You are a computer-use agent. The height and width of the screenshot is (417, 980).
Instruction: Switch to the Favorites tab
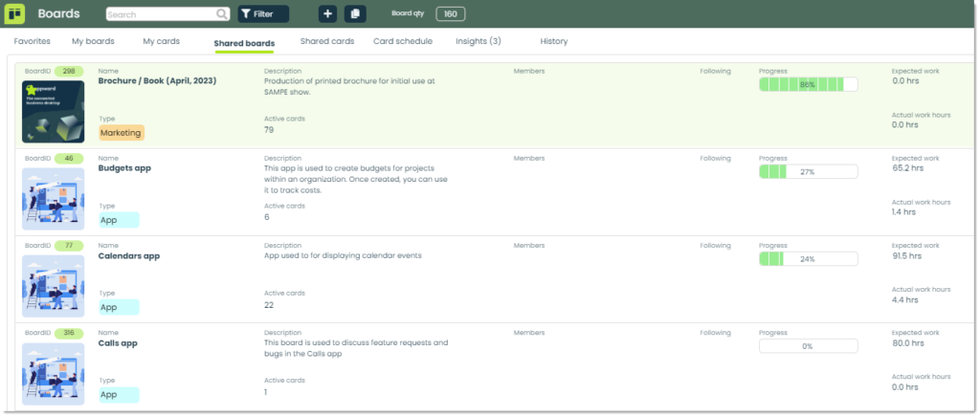pyautogui.click(x=32, y=41)
